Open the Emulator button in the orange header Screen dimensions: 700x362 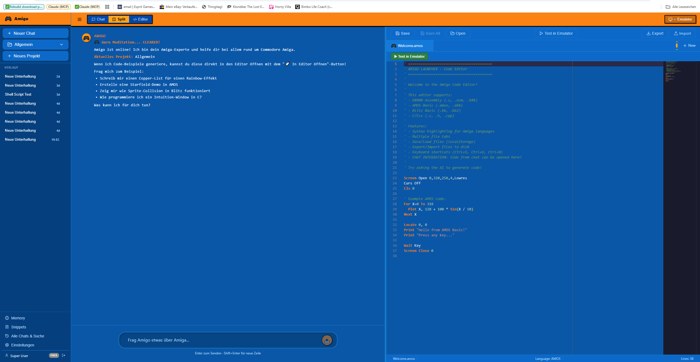680,20
